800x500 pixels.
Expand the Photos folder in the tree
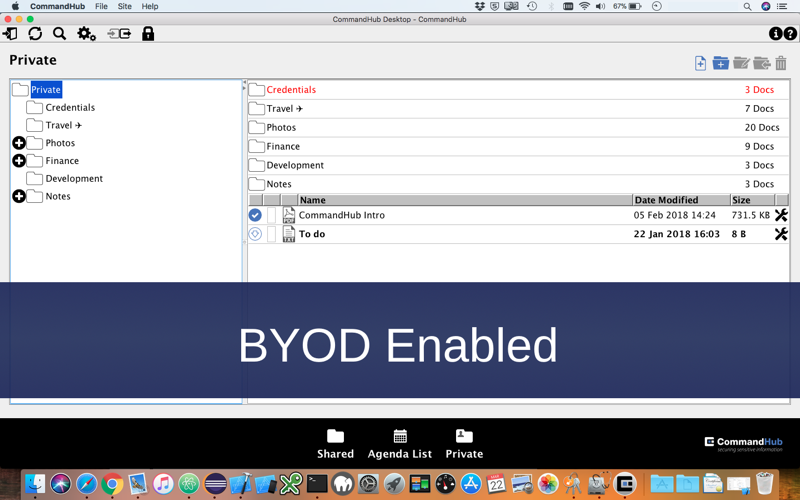pyautogui.click(x=19, y=143)
